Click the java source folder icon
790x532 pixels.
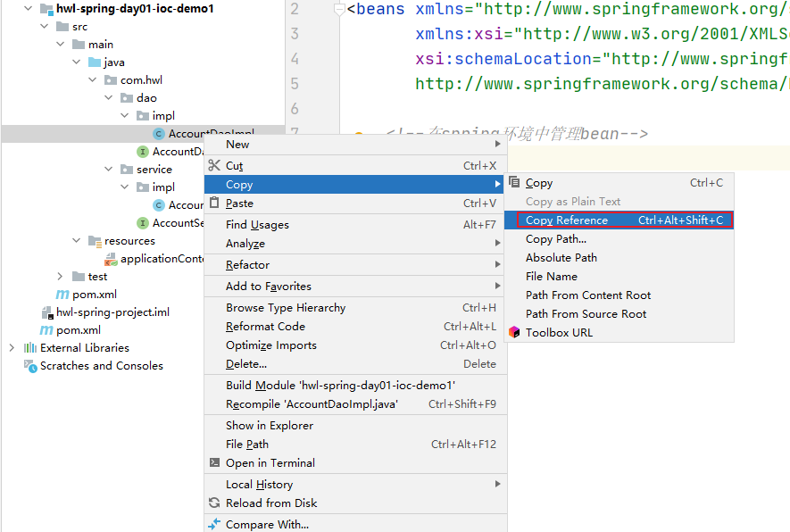click(95, 62)
